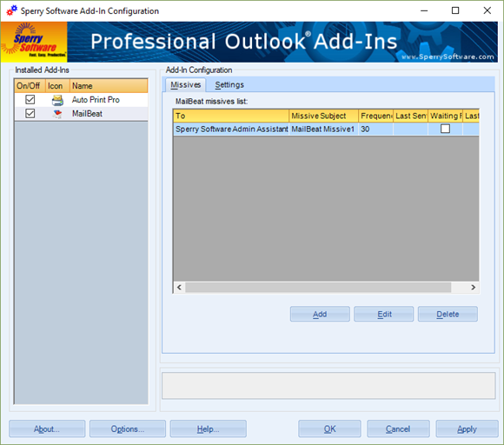Switch to the Settings tab
The image size is (504, 445).
click(x=229, y=85)
